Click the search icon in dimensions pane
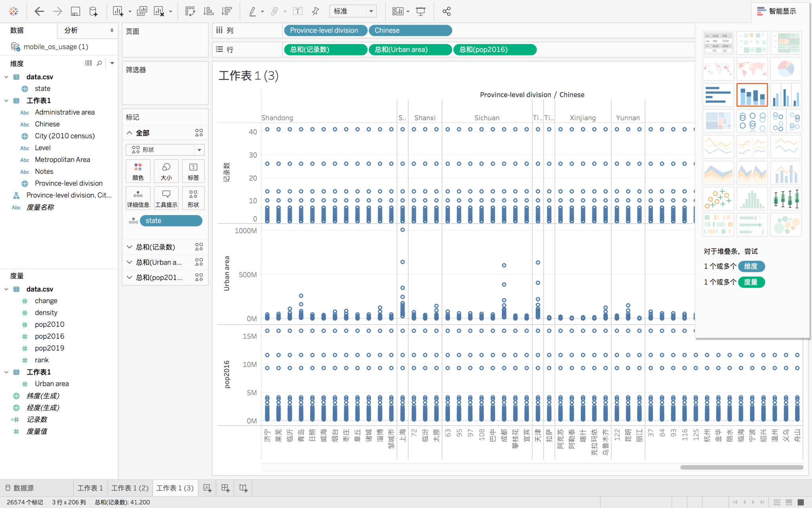The width and height of the screenshot is (812, 508). tap(100, 63)
